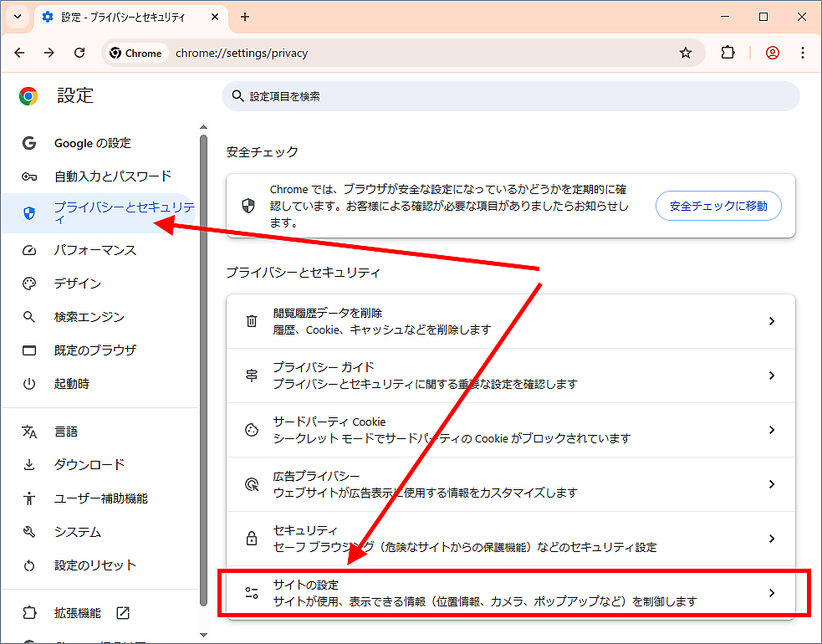822x644 pixels.
Task: Open the tab search dropdown arrow
Action: point(18,17)
